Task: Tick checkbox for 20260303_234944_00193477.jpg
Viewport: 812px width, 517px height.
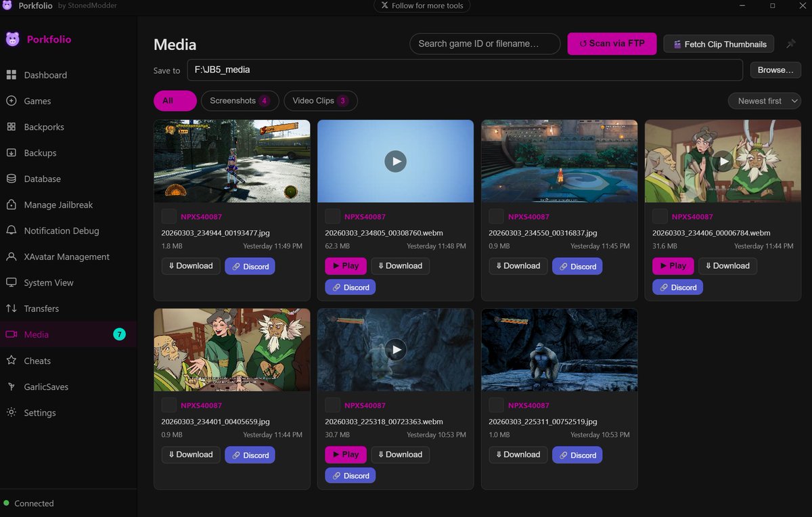Action: click(x=168, y=217)
